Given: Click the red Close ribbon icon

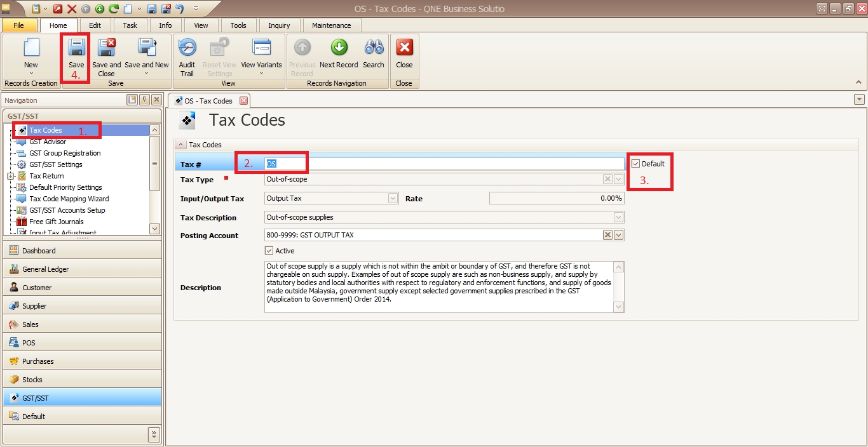Looking at the screenshot, I should pos(404,48).
